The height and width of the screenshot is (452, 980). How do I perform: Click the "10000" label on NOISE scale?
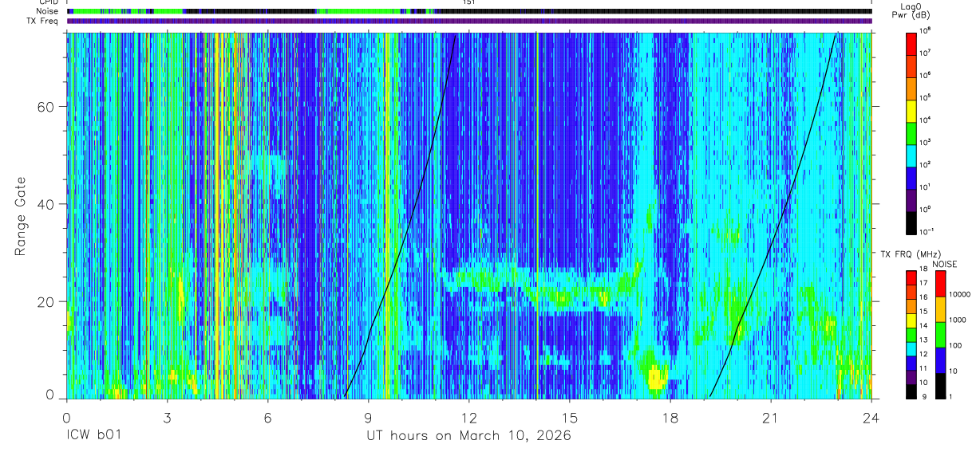(962, 294)
